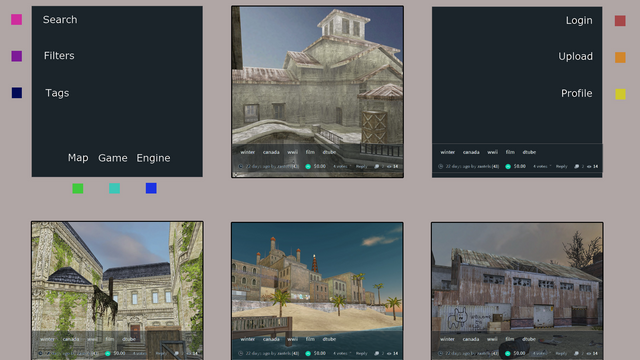Click the clock icon in Login panel footer
Screen dimensions: 640x360
click(440, 167)
